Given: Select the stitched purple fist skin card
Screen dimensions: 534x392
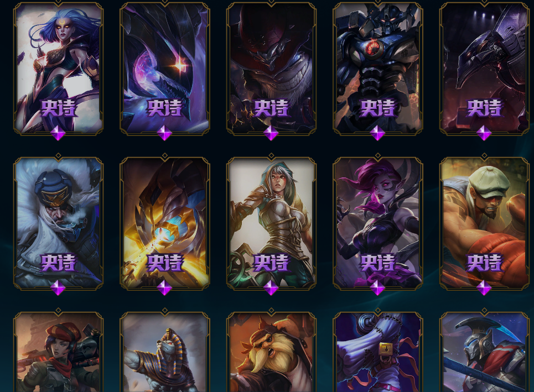Looking at the screenshot, I should click(x=378, y=352).
